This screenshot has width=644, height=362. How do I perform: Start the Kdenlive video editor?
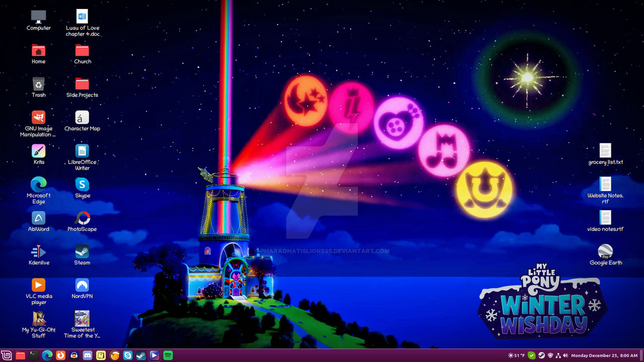coord(38,250)
